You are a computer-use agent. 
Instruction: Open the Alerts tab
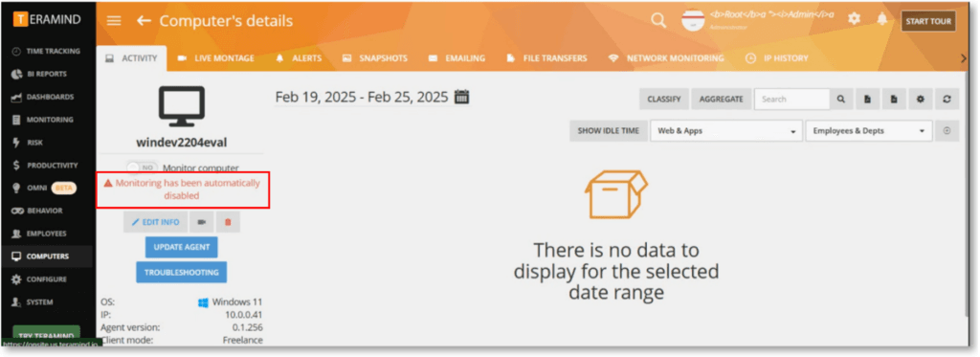tap(299, 58)
